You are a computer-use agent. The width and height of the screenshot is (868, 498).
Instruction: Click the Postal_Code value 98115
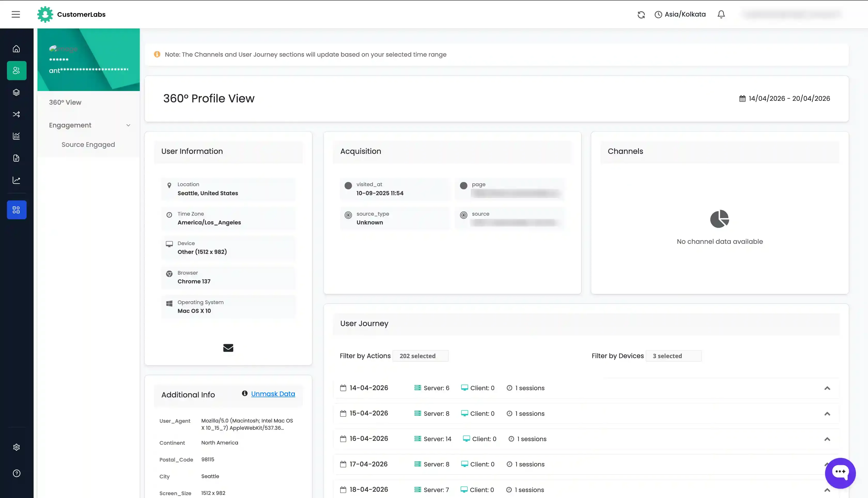208,459
